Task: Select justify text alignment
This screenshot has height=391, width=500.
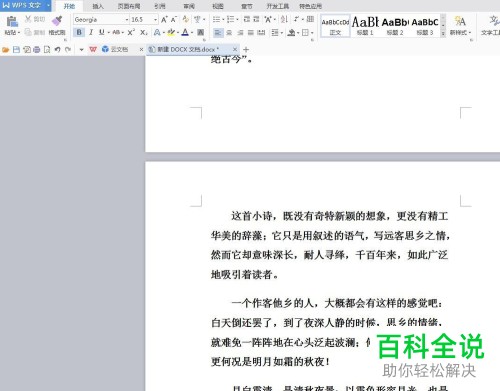Action: [251, 33]
